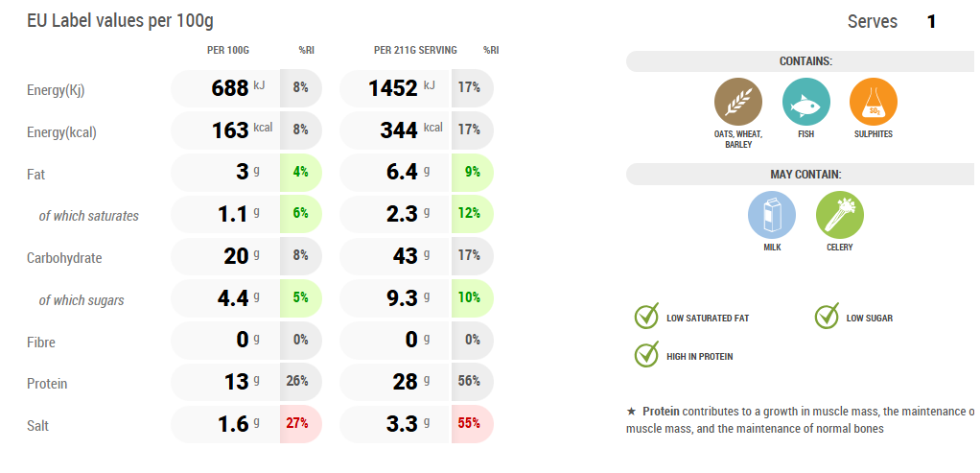
Task: Click the sulphites allergen icon
Action: coord(874,102)
